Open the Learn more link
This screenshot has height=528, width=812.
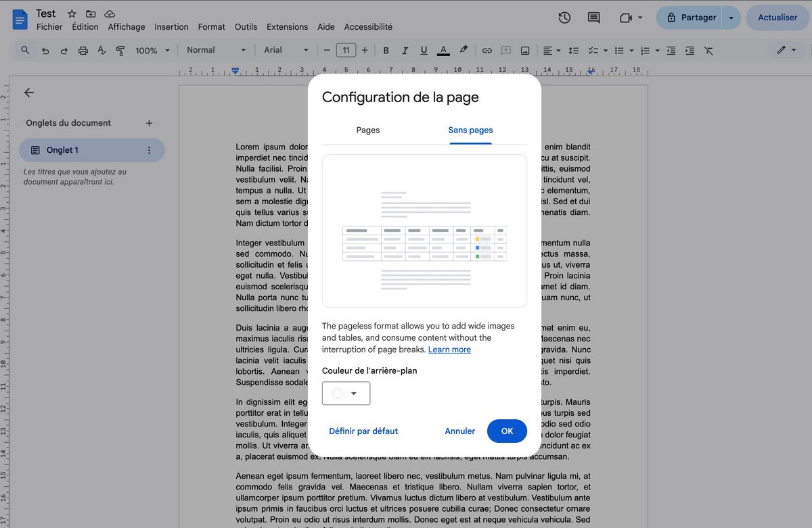(x=449, y=350)
